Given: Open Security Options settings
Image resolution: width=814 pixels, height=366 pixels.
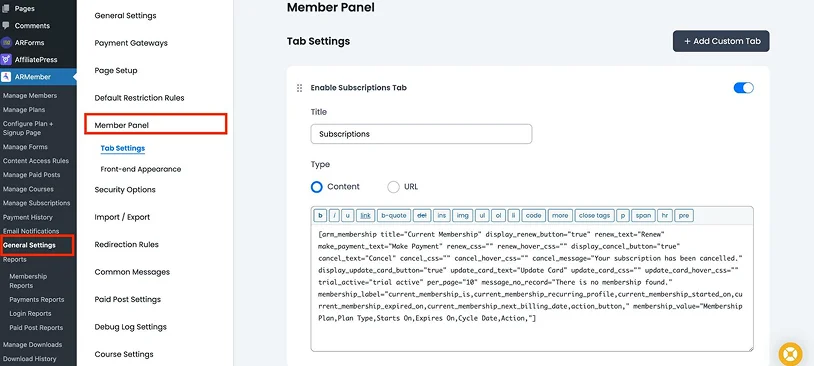Looking at the screenshot, I should [125, 190].
